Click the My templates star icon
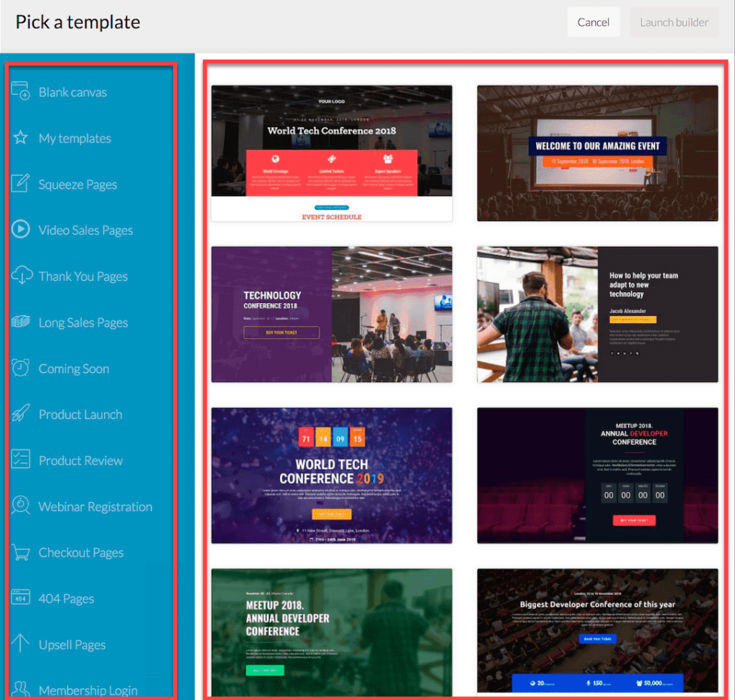Viewport: 735px width, 700px height. [21, 138]
